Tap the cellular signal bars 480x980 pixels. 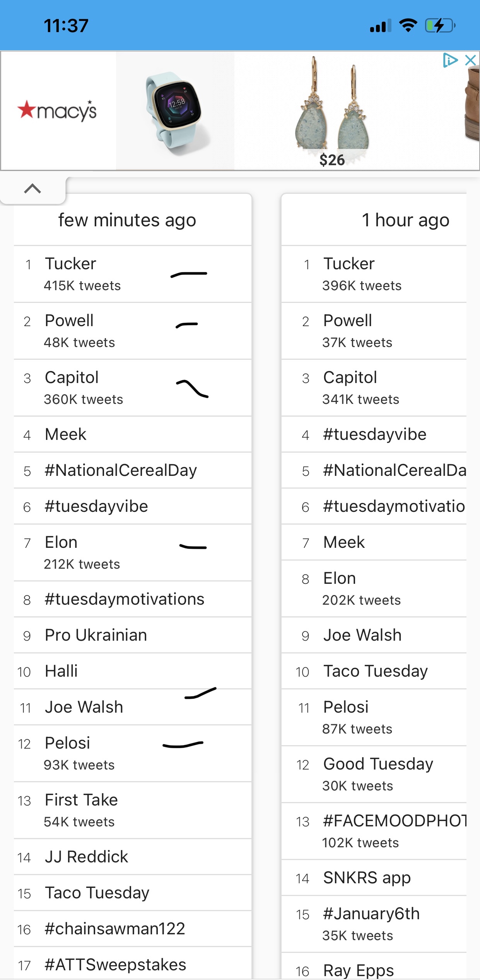pos(381,26)
